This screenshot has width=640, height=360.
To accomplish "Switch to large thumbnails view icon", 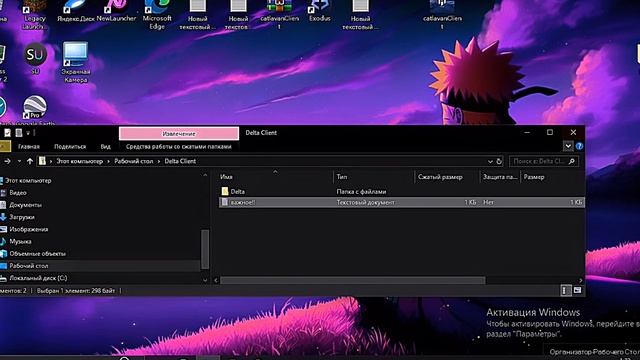I will tap(577, 290).
